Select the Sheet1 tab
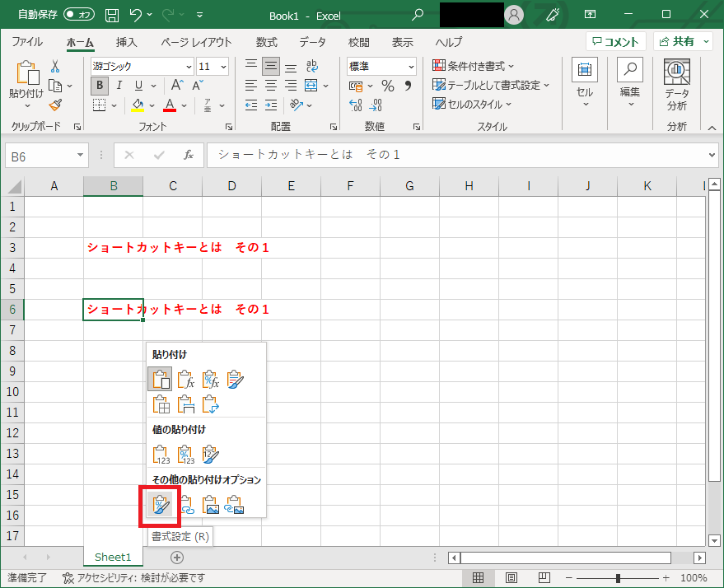The width and height of the screenshot is (724, 588). [113, 557]
